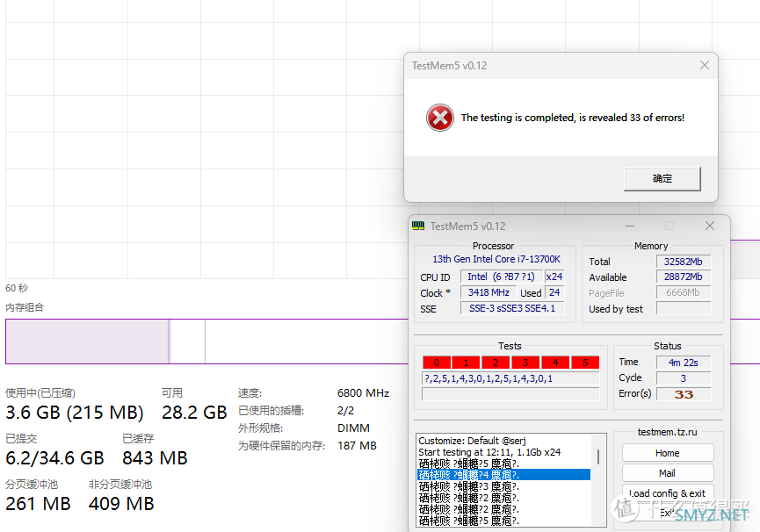Screen dimensions: 760x532
Task: Click the log list scrollbar thumb
Action: [x=598, y=457]
